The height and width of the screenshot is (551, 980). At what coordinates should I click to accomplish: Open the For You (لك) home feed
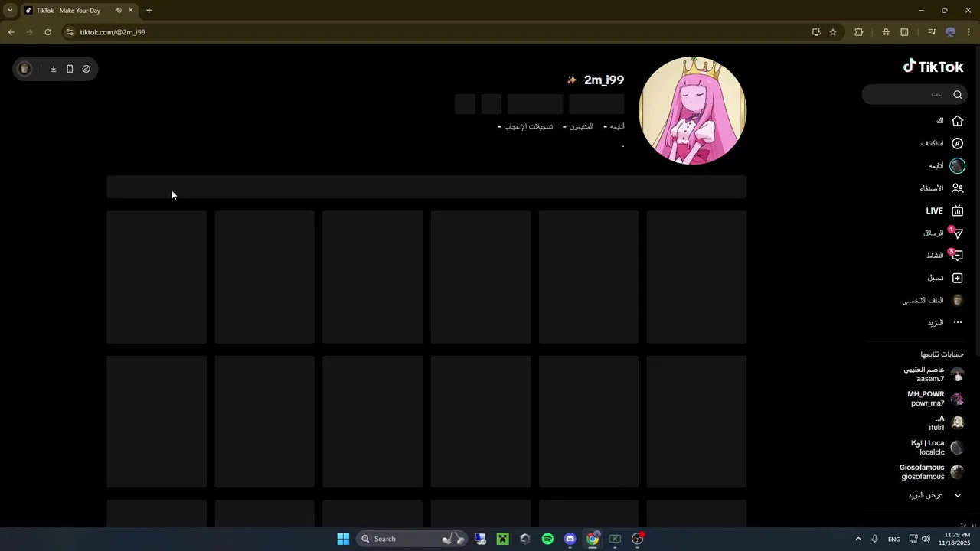(949, 121)
